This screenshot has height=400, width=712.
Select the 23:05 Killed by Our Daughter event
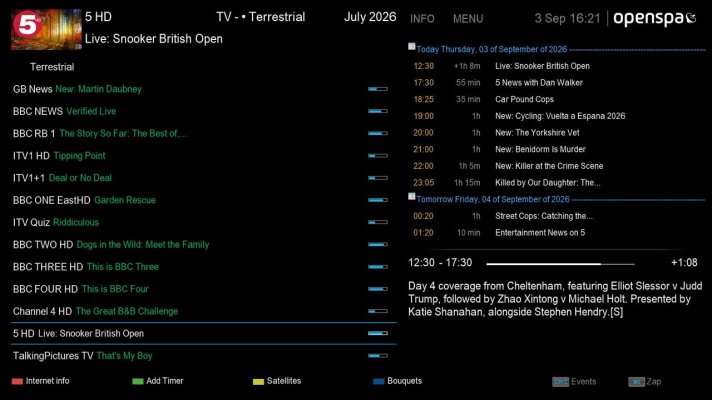coord(557,183)
